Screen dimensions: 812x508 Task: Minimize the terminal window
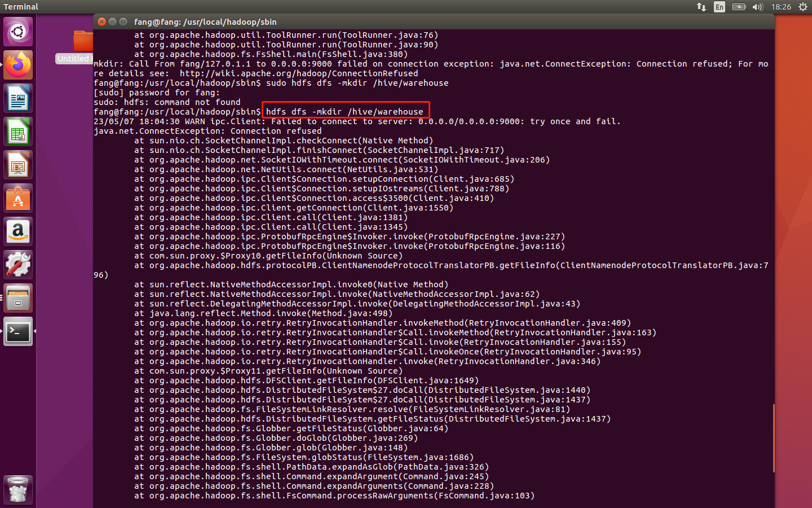(x=112, y=21)
